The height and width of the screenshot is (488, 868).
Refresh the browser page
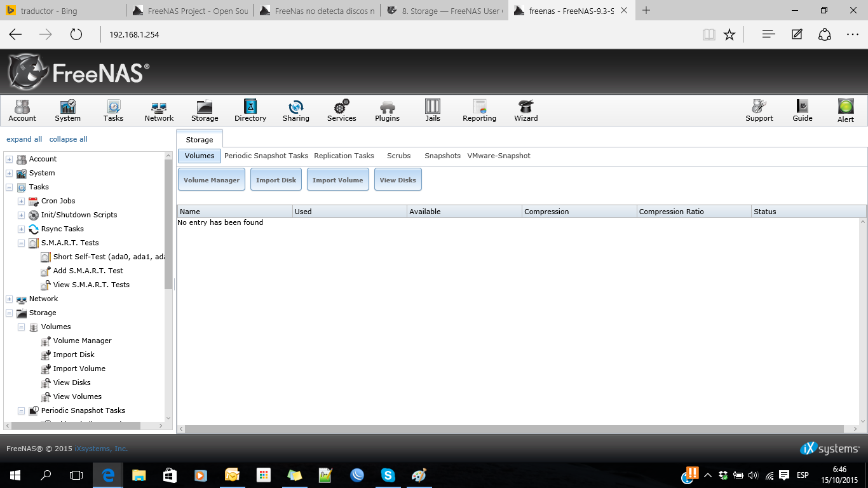coord(76,34)
